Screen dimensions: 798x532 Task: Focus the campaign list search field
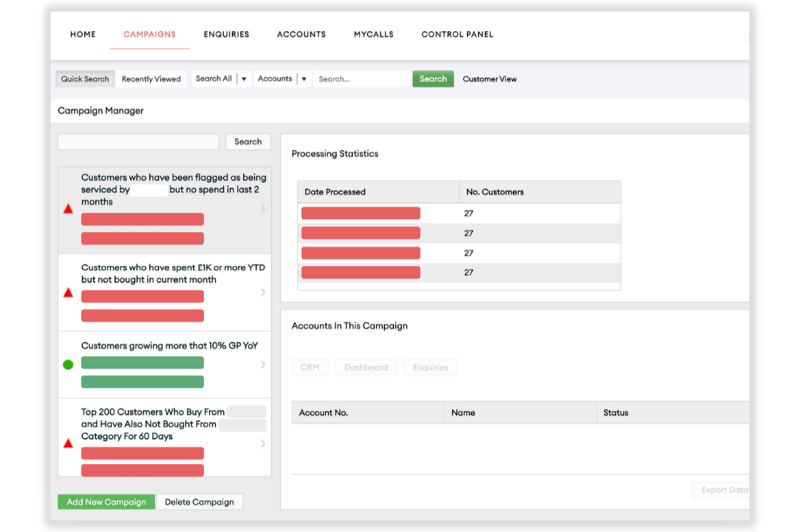[x=138, y=142]
